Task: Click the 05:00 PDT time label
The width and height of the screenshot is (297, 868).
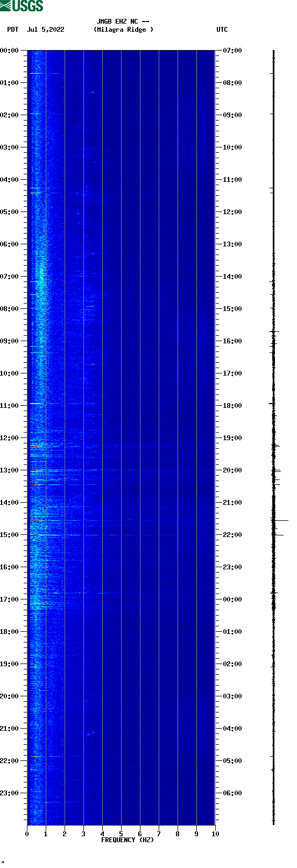Action: tap(10, 212)
